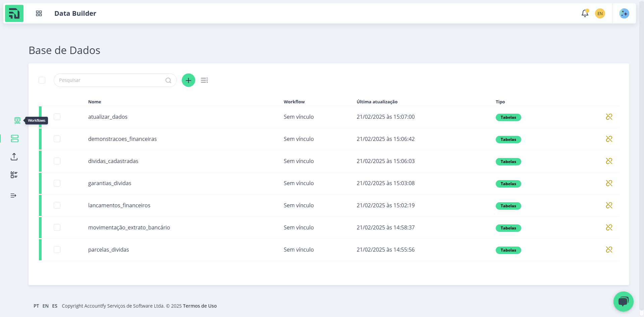
Task: Check the select-all checkbox beside search
Action: click(42, 80)
